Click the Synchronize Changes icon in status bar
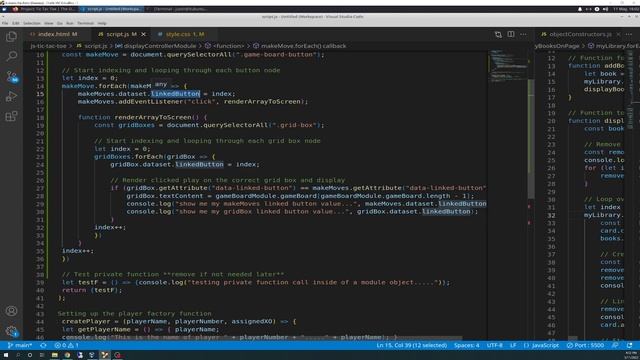640x360 pixels. point(43,345)
